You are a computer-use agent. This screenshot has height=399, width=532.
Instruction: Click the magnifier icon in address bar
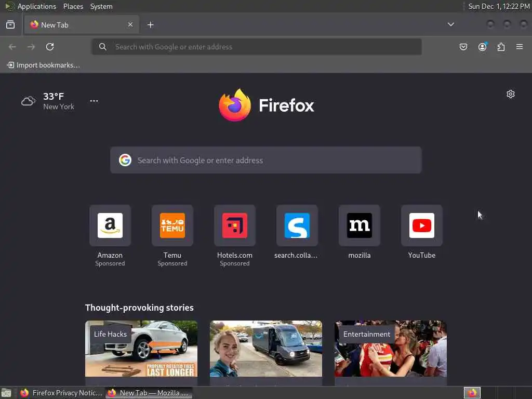[x=103, y=47]
